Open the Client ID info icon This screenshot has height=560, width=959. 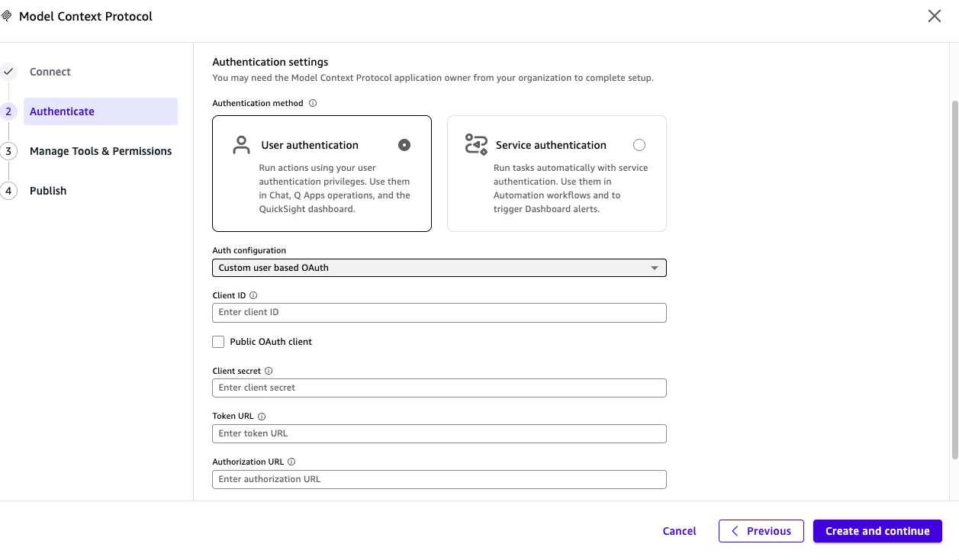[254, 295]
